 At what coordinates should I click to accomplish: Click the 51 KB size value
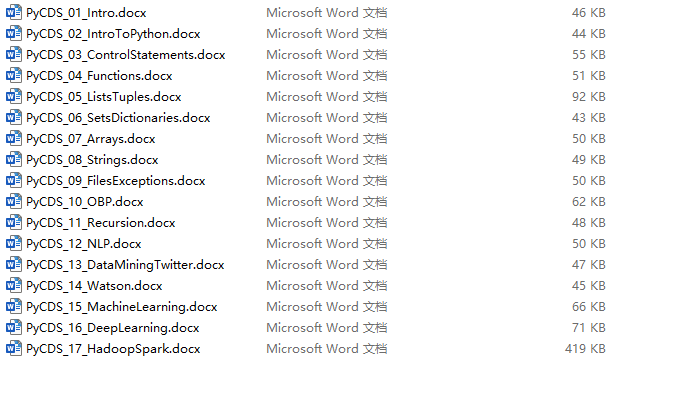[588, 76]
